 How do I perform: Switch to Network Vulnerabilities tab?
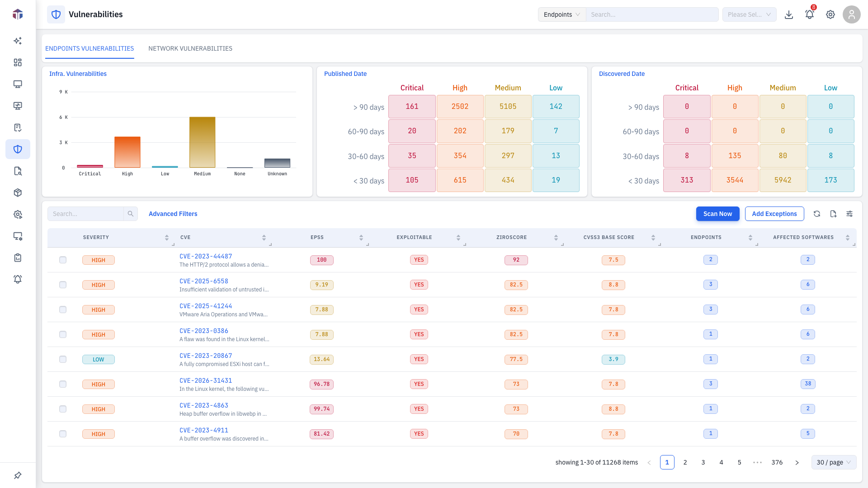point(190,48)
